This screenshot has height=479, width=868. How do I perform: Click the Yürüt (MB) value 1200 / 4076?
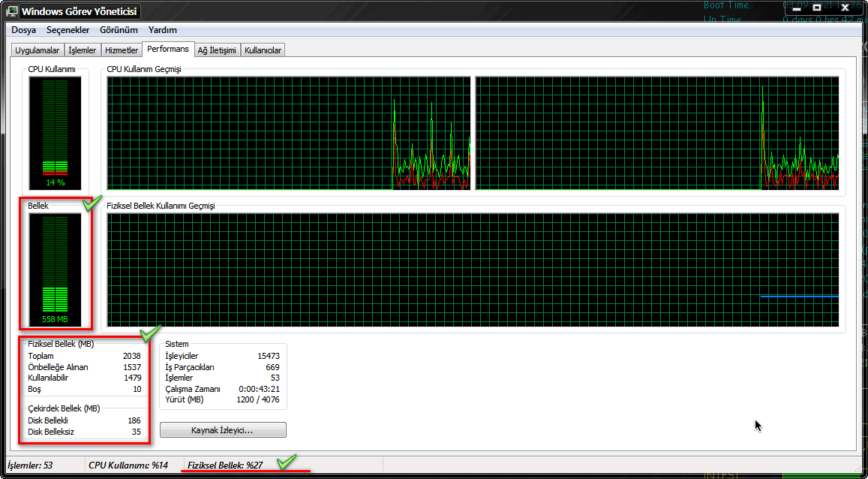coord(258,399)
